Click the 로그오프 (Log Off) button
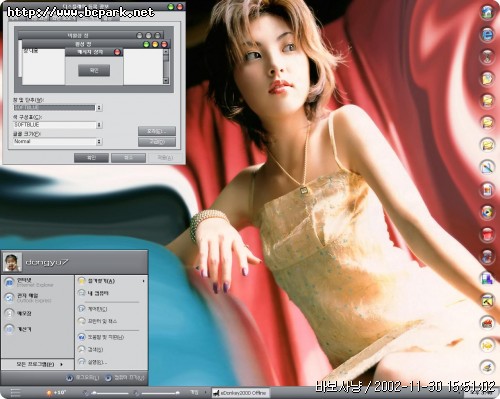The width and height of the screenshot is (500, 399). pos(83,378)
